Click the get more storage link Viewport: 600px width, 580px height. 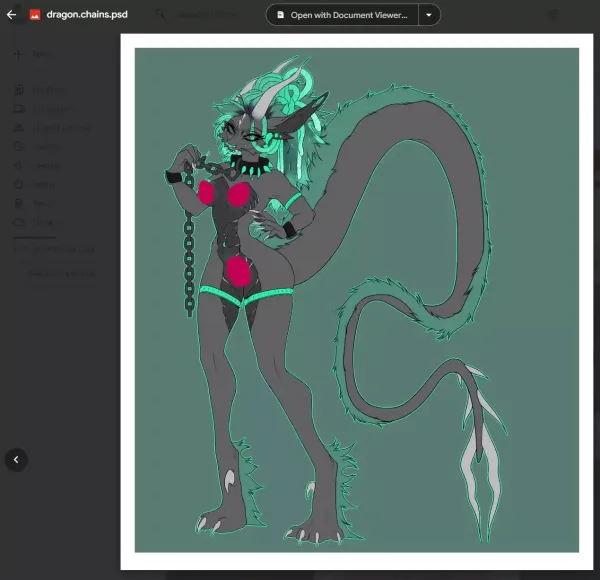coord(62,273)
